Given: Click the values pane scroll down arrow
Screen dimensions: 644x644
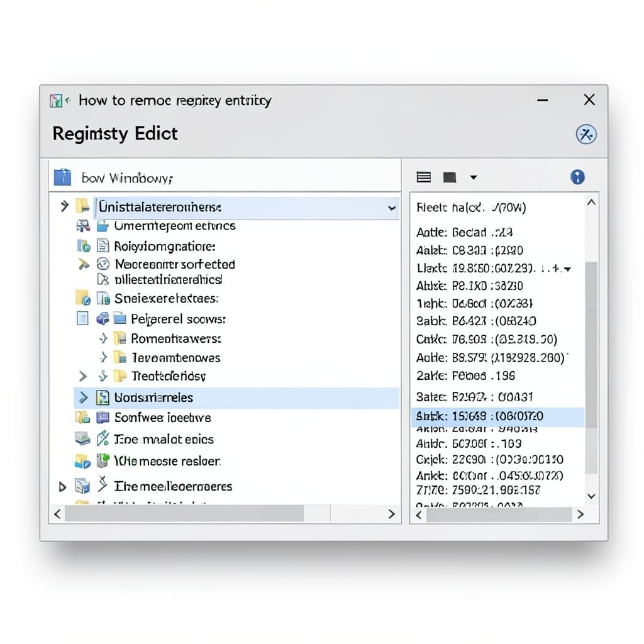Looking at the screenshot, I should 591,496.
